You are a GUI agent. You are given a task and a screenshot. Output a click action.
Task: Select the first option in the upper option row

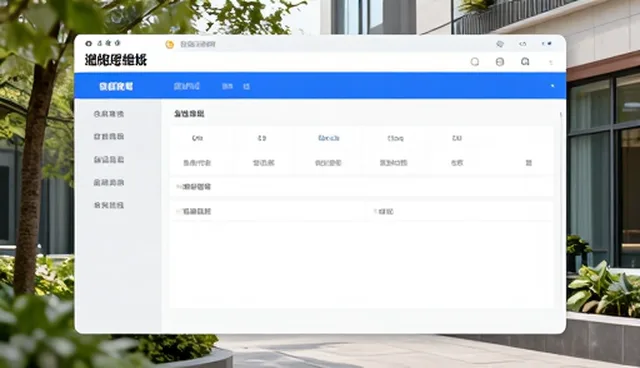(198, 138)
